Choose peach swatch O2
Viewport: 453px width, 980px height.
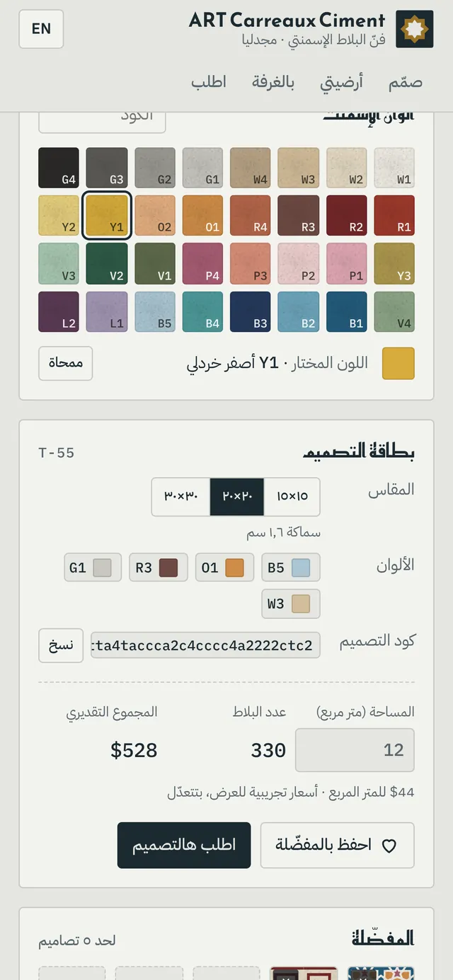point(155,216)
